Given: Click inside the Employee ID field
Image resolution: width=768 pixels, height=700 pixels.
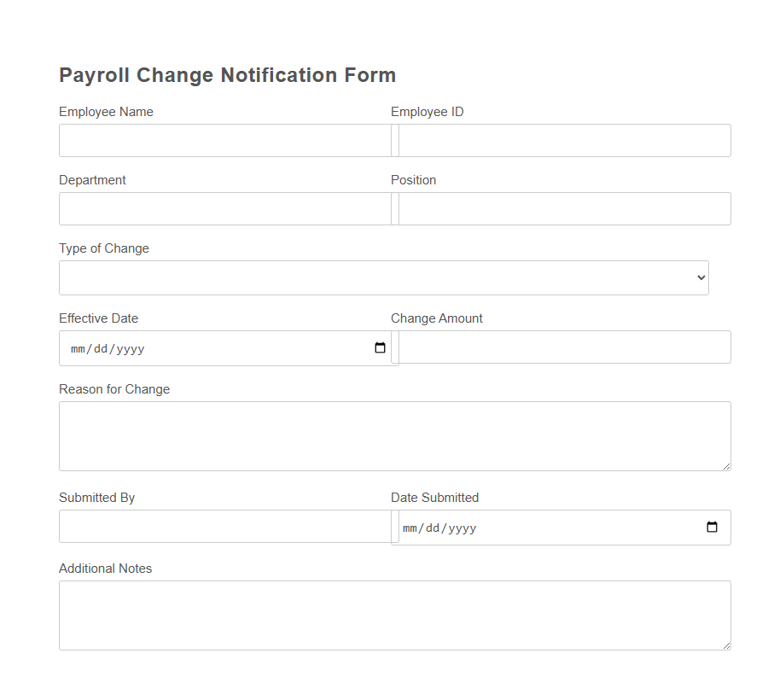Looking at the screenshot, I should point(563,140).
